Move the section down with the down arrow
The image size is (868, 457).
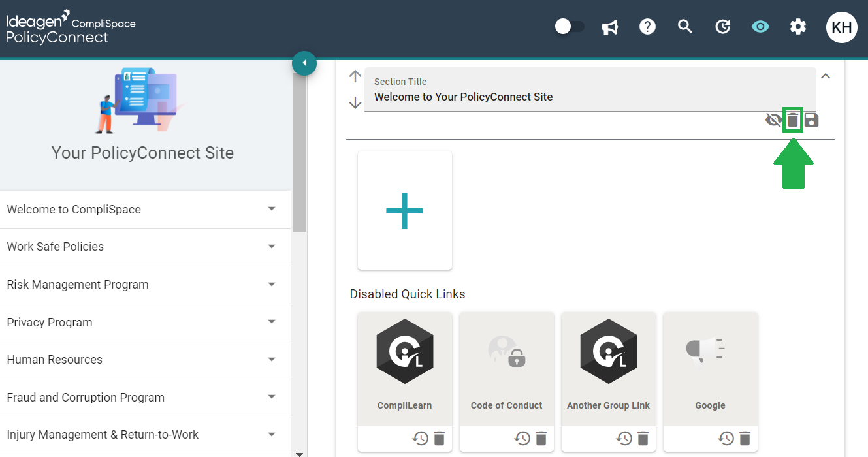point(355,102)
